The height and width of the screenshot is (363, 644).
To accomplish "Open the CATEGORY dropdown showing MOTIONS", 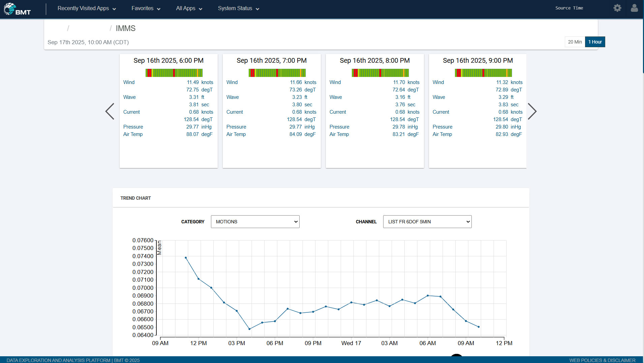I will point(255,222).
